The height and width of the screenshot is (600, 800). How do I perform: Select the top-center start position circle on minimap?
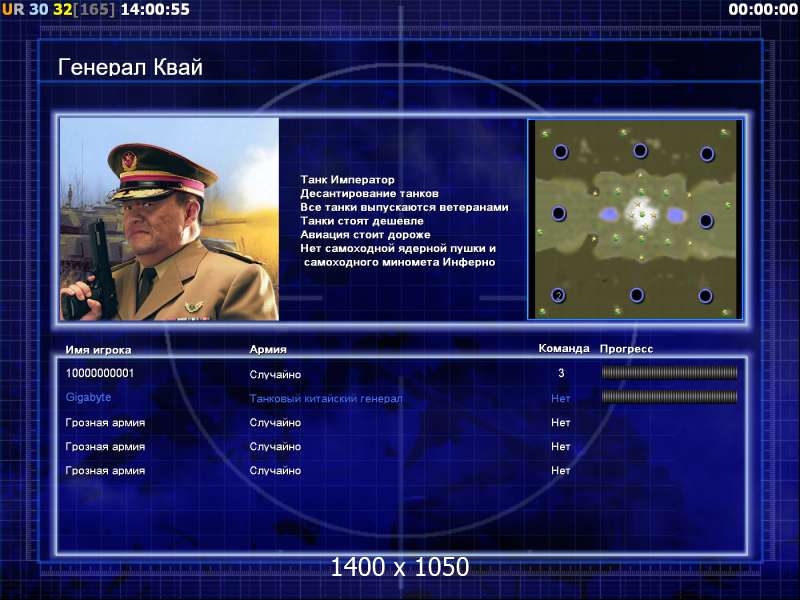640,151
